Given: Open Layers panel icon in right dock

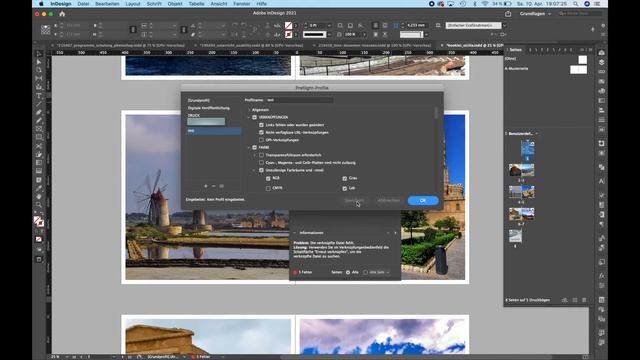Looking at the screenshot, I should click(602, 62).
